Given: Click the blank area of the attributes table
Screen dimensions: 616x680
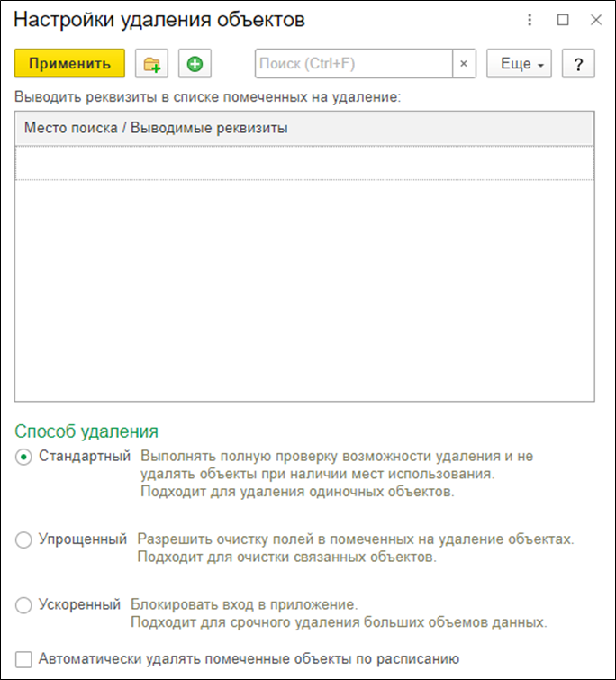Looking at the screenshot, I should pos(304,288).
